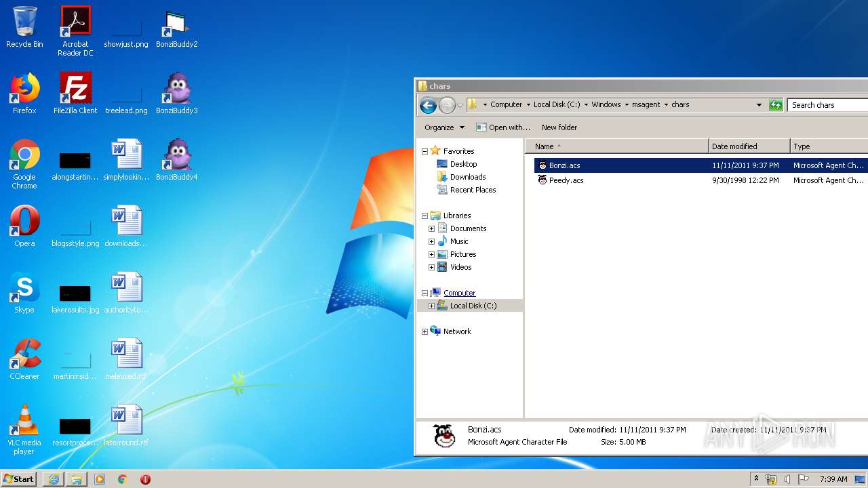This screenshot has width=868, height=488.
Task: Click Computer in the navigation pane
Action: point(459,293)
